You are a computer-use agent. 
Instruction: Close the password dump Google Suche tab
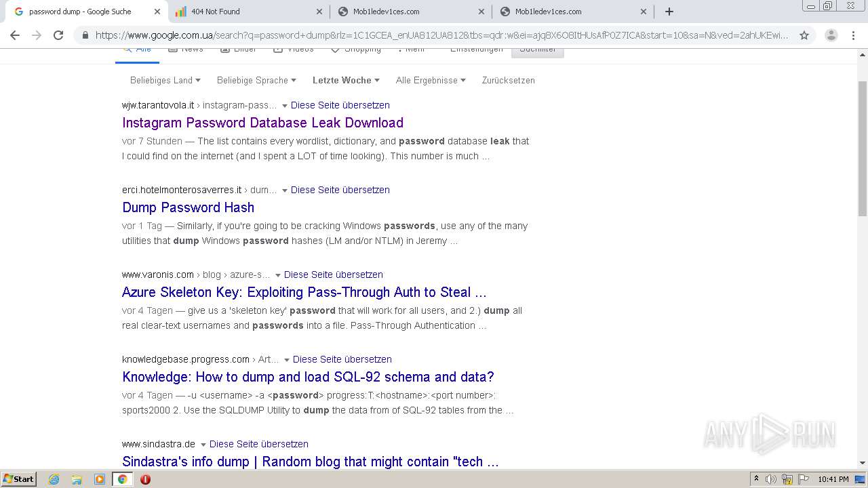157,12
